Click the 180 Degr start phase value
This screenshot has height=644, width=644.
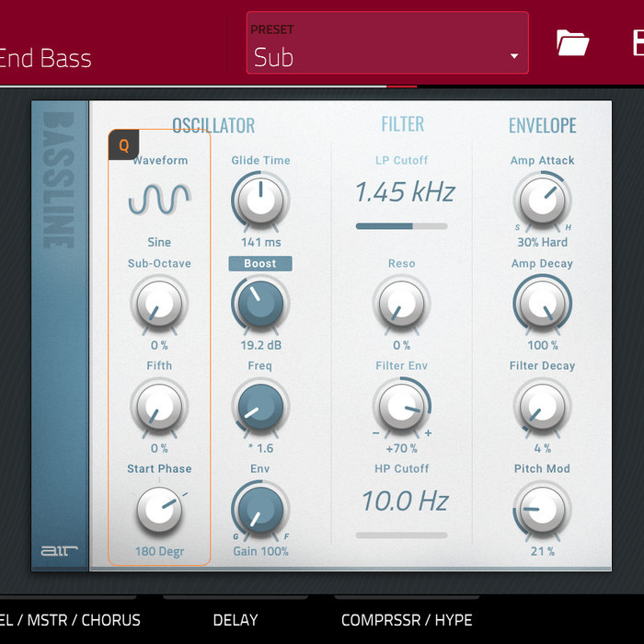[159, 551]
